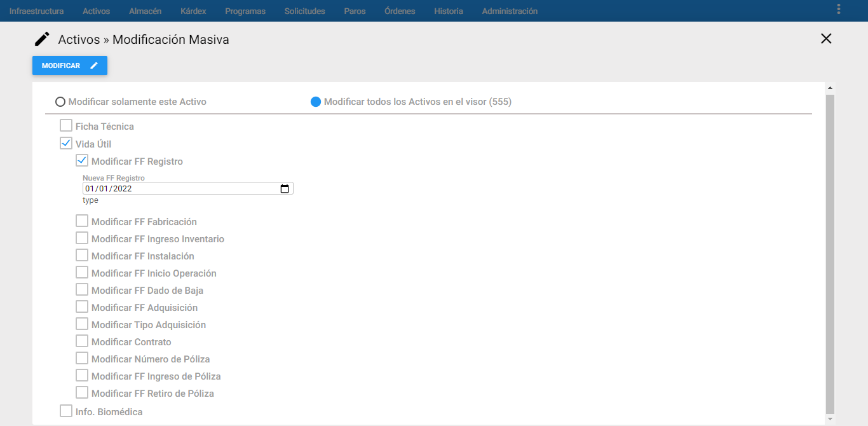
Task: Tick Modificar Número de Póliza checkbox
Action: 82,358
